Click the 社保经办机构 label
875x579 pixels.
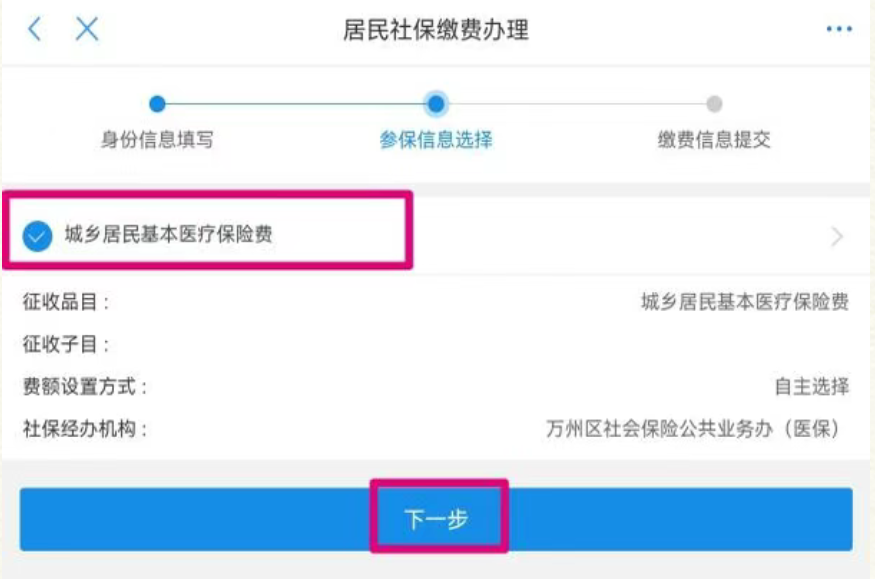pos(85,430)
